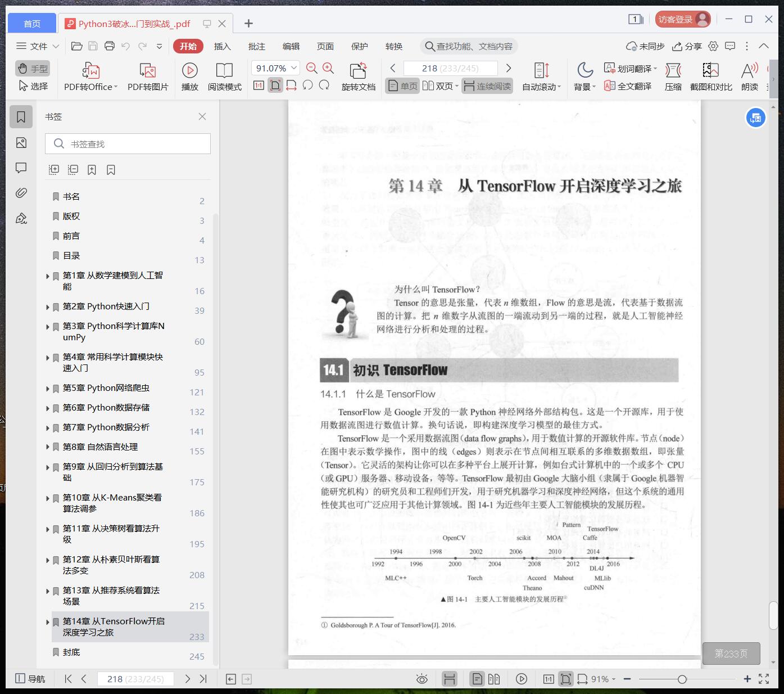
Task: Switch to the 批注 ribbon tab
Action: coord(257,46)
